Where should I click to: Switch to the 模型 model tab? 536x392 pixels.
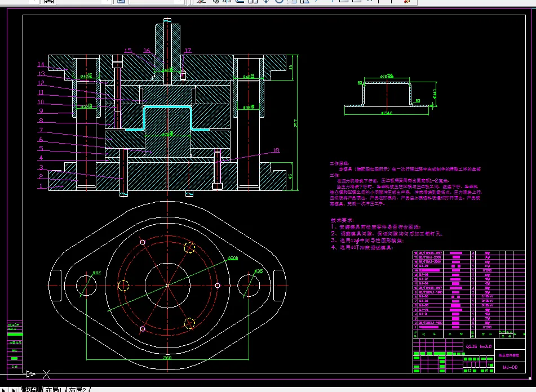pos(32,389)
